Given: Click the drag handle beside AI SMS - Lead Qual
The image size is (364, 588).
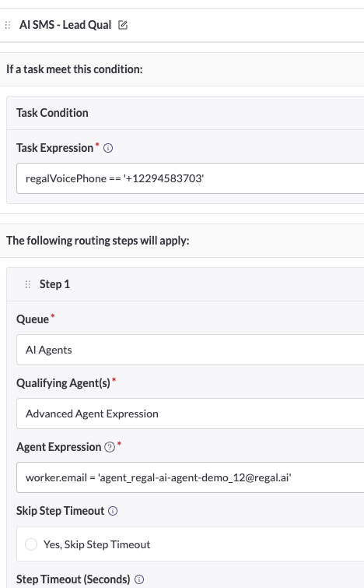Looking at the screenshot, I should tap(8, 25).
